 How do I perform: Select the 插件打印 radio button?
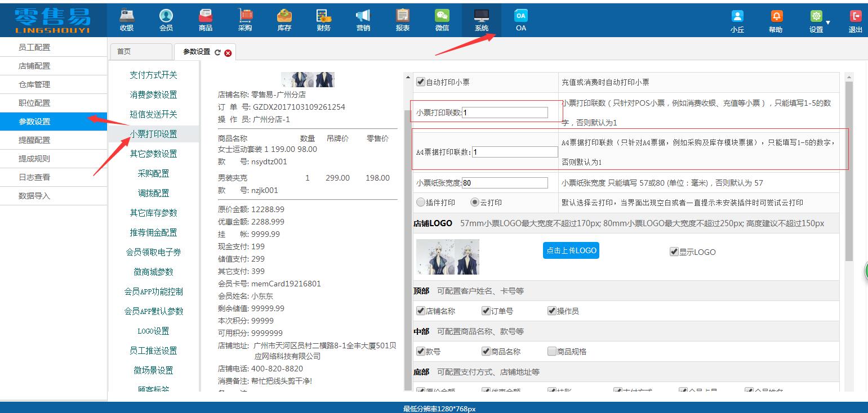coord(420,203)
